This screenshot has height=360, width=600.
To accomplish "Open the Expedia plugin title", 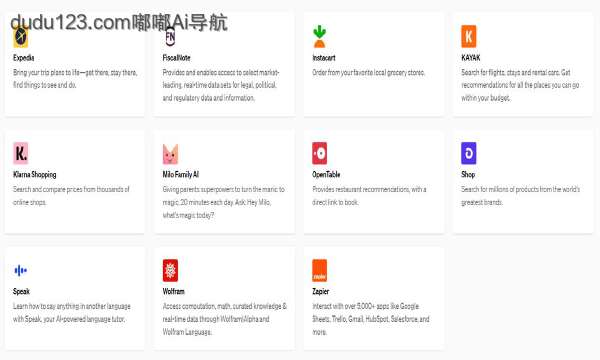I will tap(24, 58).
